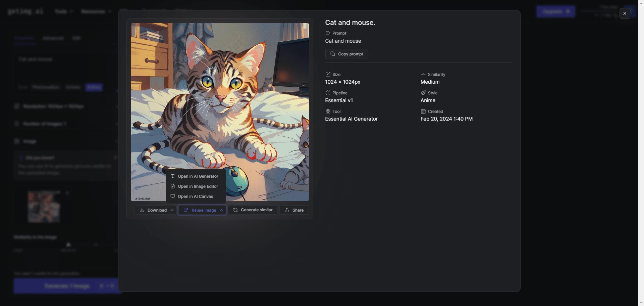Click the uploaded reference image thumbnail in sidebar
The height and width of the screenshot is (306, 644).
pyautogui.click(x=44, y=207)
